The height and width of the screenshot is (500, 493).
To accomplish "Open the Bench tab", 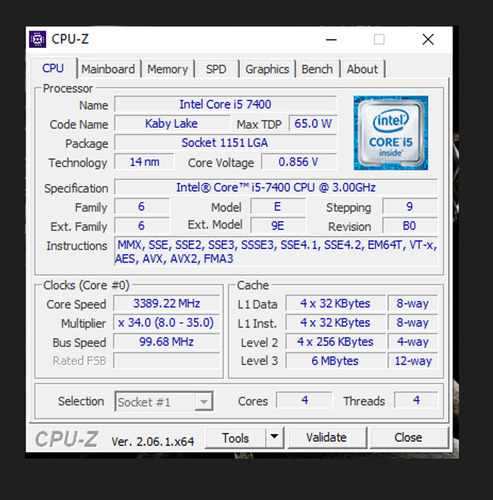I will pos(317,69).
